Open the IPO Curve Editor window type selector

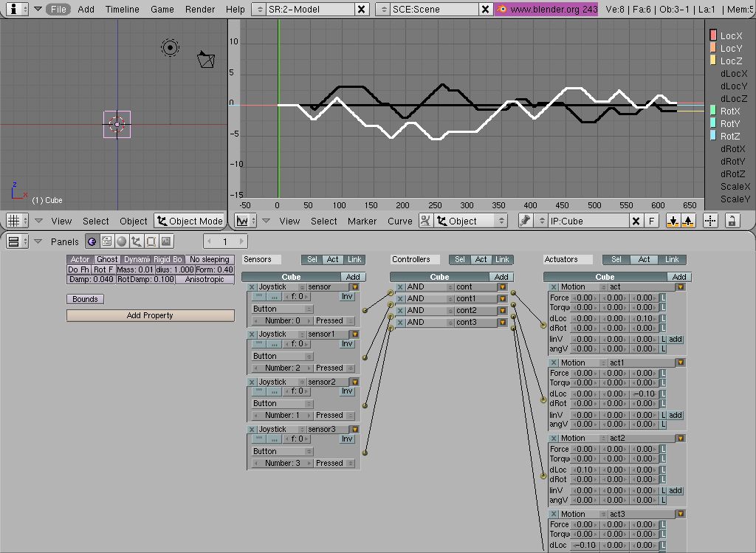pyautogui.click(x=246, y=221)
